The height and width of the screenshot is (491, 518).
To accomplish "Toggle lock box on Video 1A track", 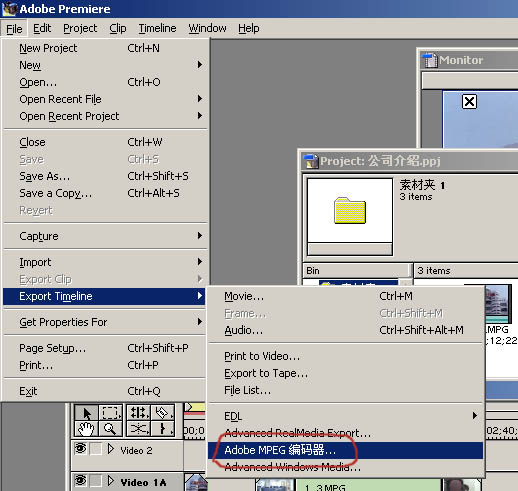I will 96,481.
